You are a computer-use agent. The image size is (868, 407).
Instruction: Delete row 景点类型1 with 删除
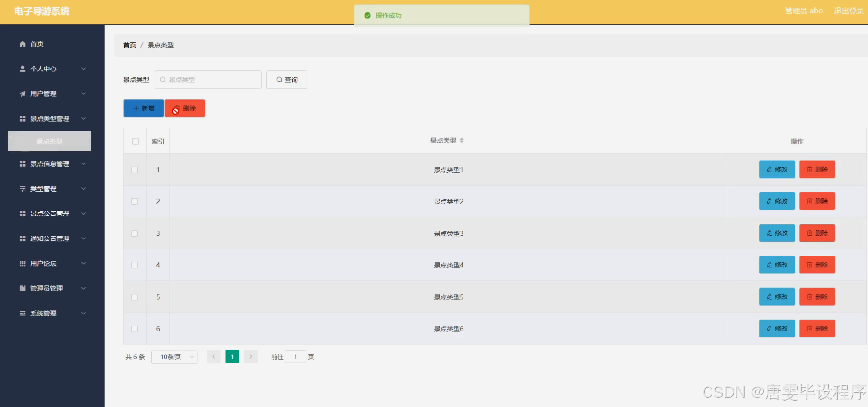pyautogui.click(x=817, y=169)
